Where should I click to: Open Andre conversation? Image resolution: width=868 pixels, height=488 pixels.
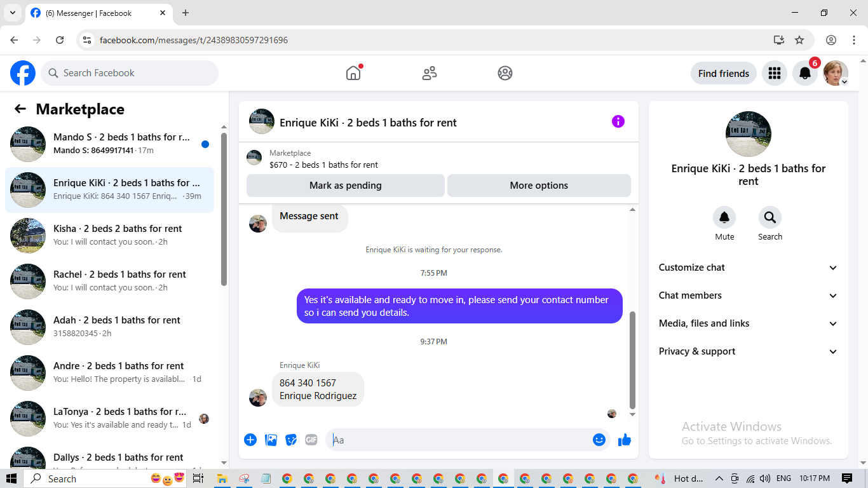(109, 373)
